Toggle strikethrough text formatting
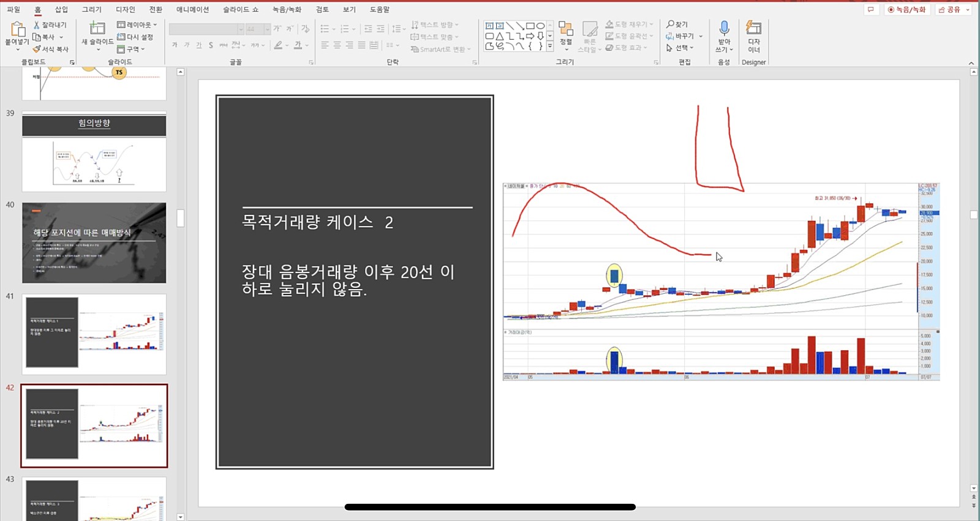980x521 pixels. pyautogui.click(x=223, y=45)
